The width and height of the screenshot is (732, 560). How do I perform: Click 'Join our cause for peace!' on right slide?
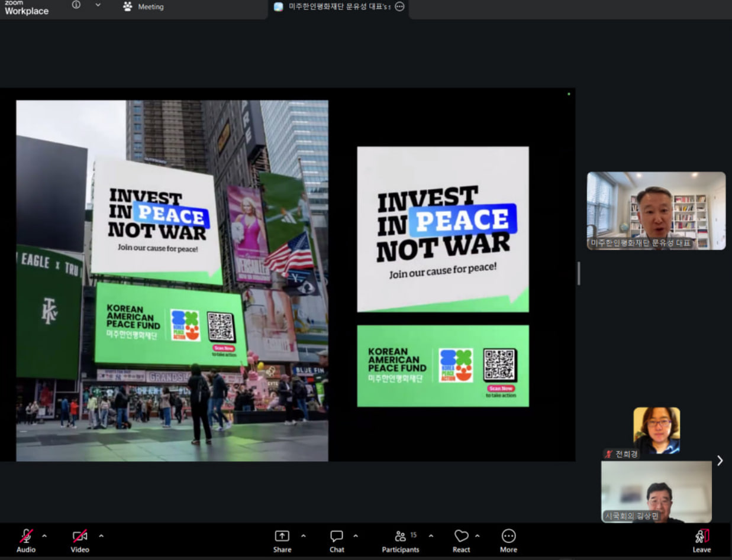(x=443, y=270)
